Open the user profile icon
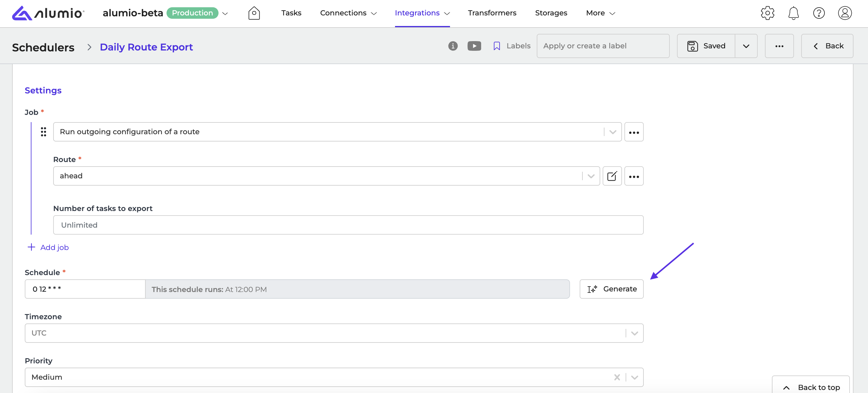Screen dimensions: 868x393 click(844, 13)
